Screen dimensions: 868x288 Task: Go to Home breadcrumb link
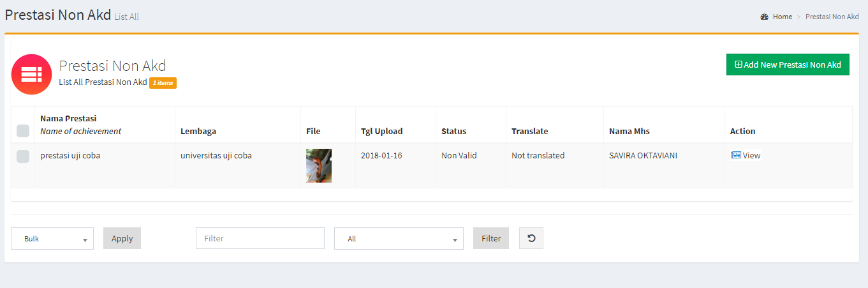coord(782,17)
